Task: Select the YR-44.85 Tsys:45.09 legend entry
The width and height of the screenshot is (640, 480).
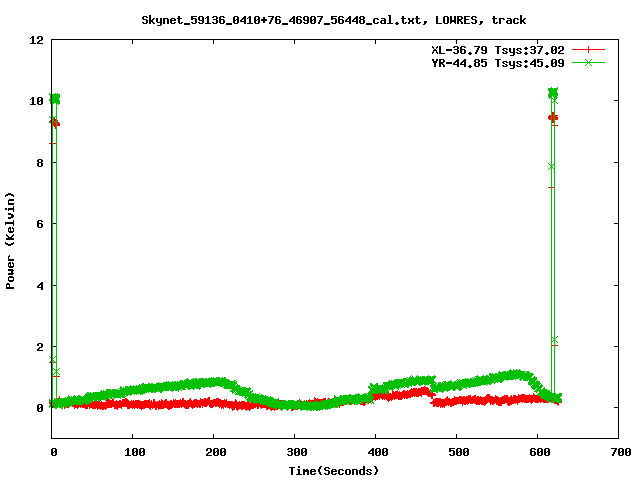Action: point(498,63)
